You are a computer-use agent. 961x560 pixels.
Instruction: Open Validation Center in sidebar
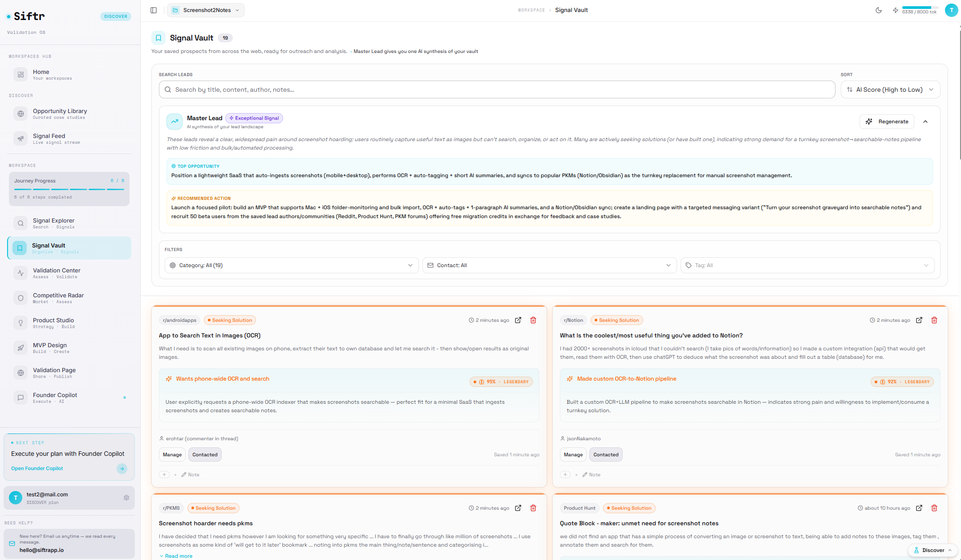pyautogui.click(x=57, y=273)
